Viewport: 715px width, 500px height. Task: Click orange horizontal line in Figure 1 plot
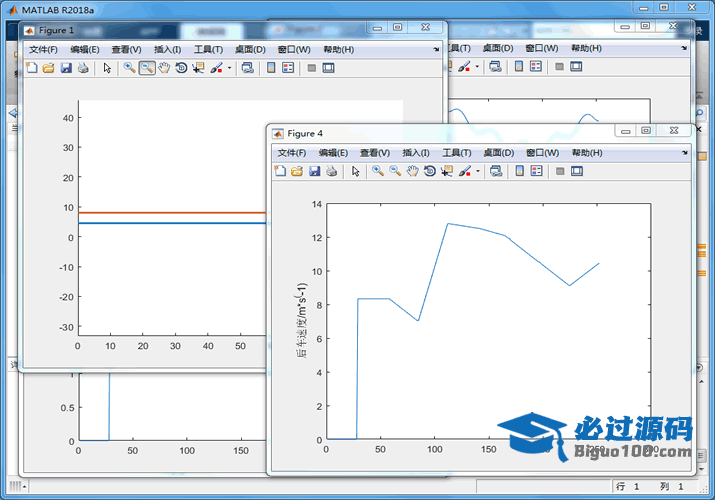coord(172,213)
